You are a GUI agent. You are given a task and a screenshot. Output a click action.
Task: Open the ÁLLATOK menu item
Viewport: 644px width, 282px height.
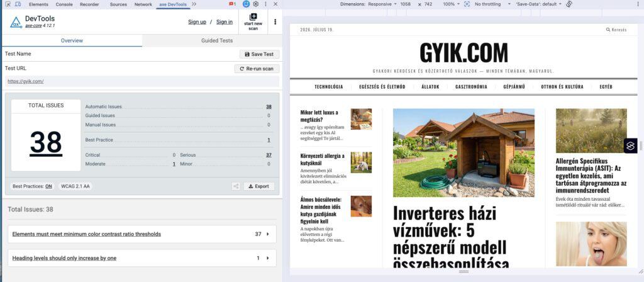pos(430,87)
